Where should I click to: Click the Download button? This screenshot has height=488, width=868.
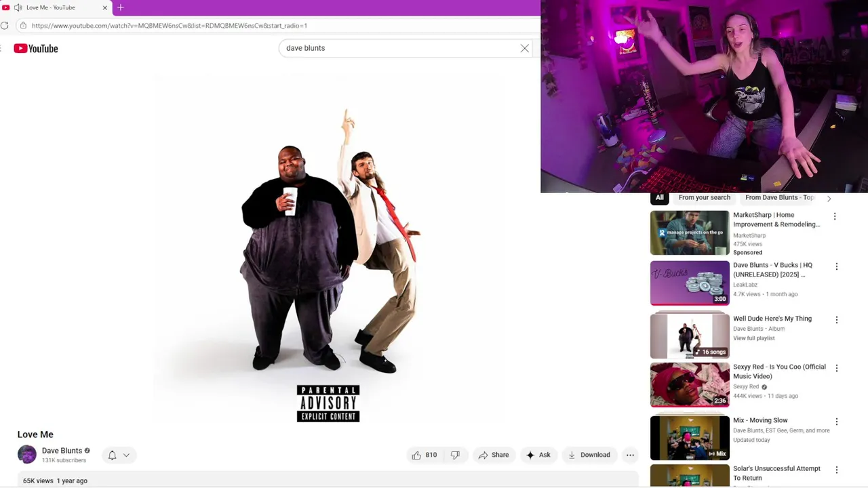tap(589, 455)
